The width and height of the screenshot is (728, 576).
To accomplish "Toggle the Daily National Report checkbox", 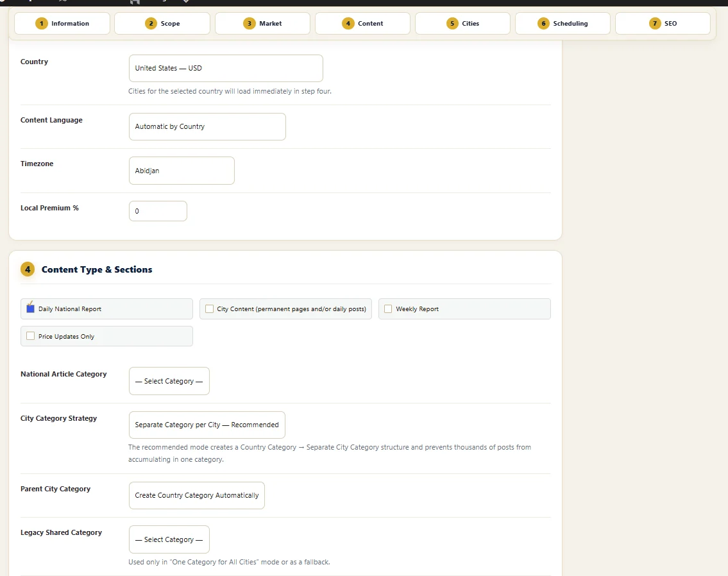I will pos(30,308).
